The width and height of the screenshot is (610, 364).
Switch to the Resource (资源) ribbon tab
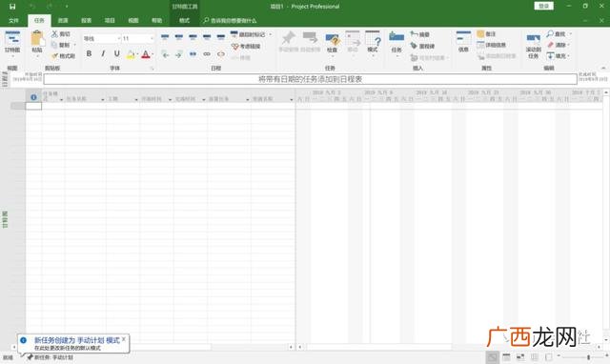tap(63, 20)
